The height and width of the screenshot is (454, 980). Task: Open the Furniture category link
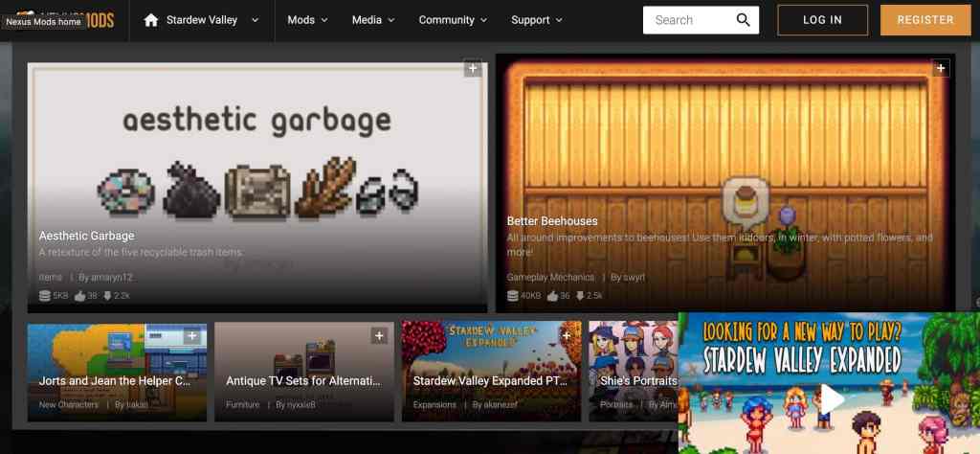[x=242, y=404]
